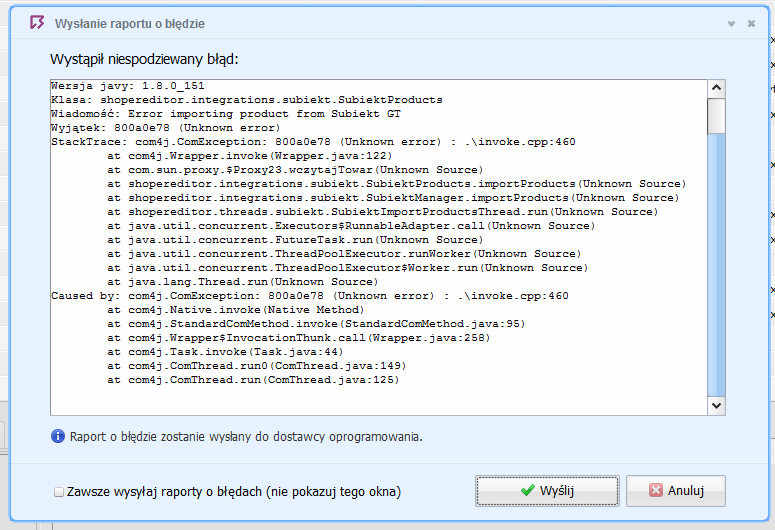
Task: Click the scrollbar thumb of the error log
Action: point(716,116)
